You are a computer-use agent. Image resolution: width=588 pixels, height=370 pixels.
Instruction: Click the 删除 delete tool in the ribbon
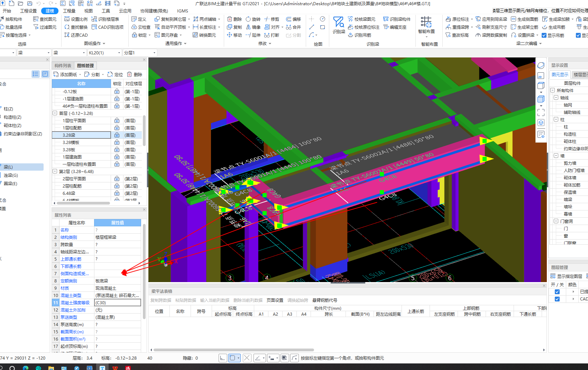(x=234, y=19)
